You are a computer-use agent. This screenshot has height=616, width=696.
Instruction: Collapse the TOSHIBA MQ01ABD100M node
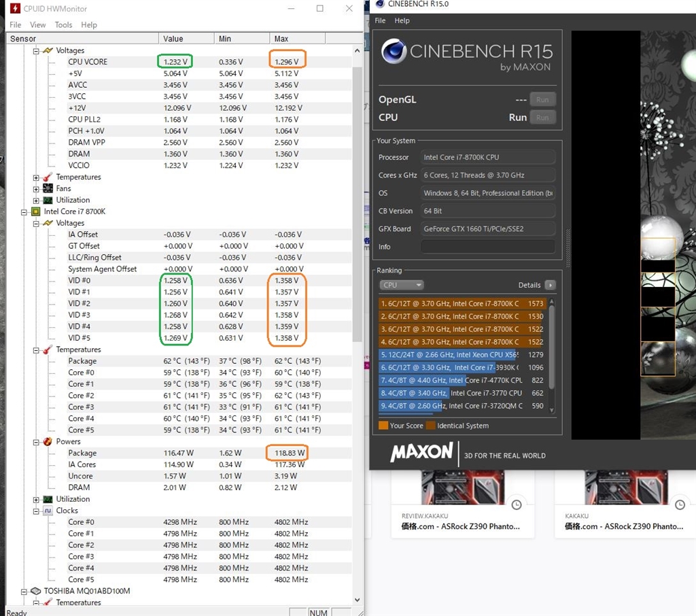point(24,592)
